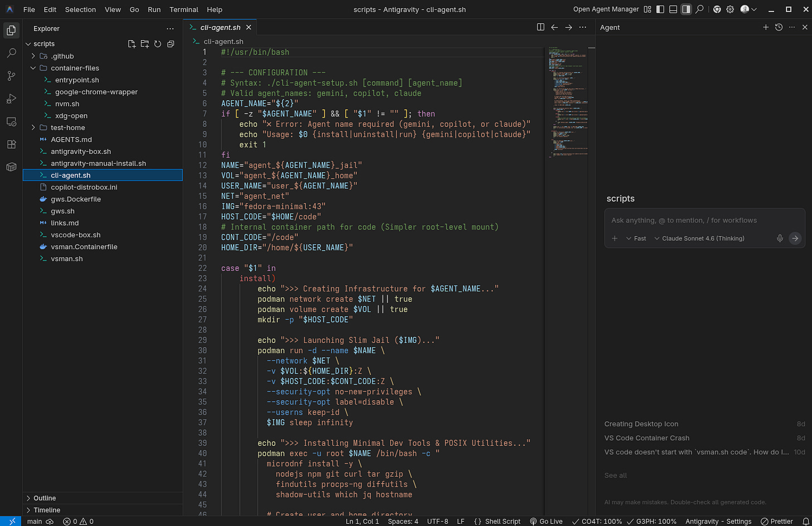The height and width of the screenshot is (526, 812).
Task: Open the Source Control view
Action: pos(11,76)
